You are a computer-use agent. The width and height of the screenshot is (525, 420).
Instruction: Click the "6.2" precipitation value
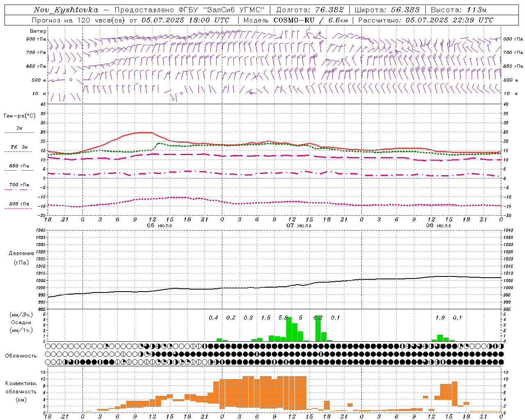[x=318, y=318]
